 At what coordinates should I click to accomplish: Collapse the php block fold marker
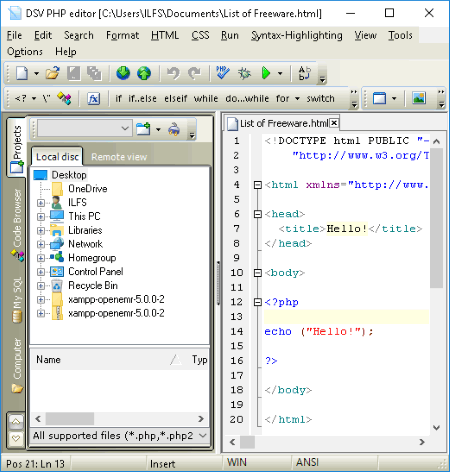258,302
